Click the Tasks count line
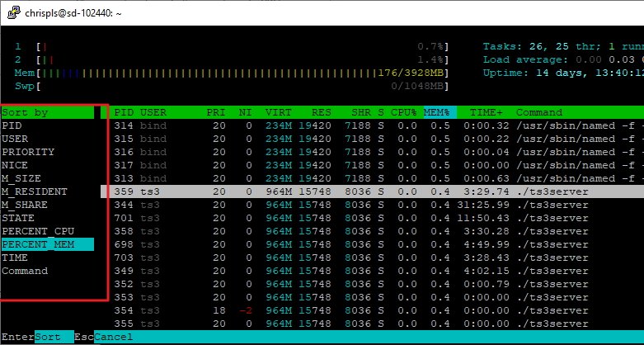Viewport: 644px width, 345px height. 563,46
